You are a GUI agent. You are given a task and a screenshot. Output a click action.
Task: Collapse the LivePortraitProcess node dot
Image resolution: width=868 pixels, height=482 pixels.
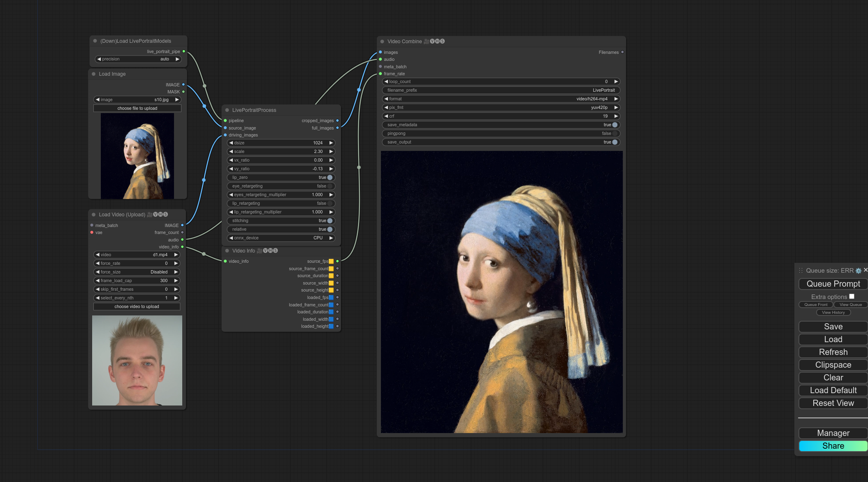pyautogui.click(x=227, y=110)
